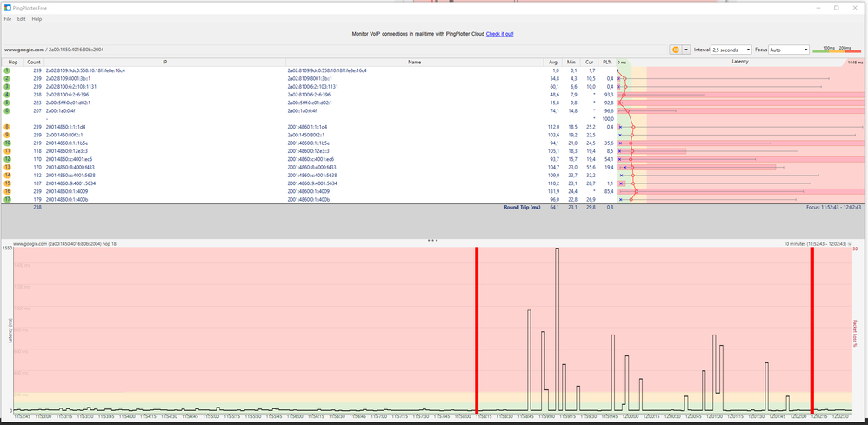868x425 pixels.
Task: Click the red packet loss bar near 11:58:15
Action: (x=476, y=329)
